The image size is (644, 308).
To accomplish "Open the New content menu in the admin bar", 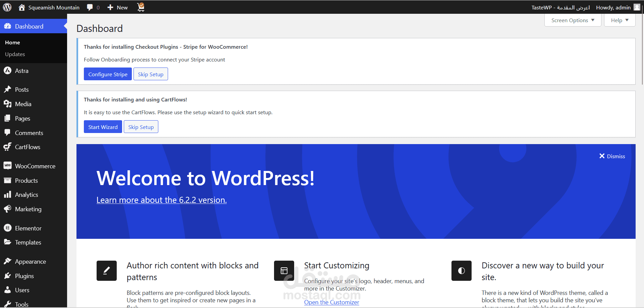I will click(x=117, y=7).
